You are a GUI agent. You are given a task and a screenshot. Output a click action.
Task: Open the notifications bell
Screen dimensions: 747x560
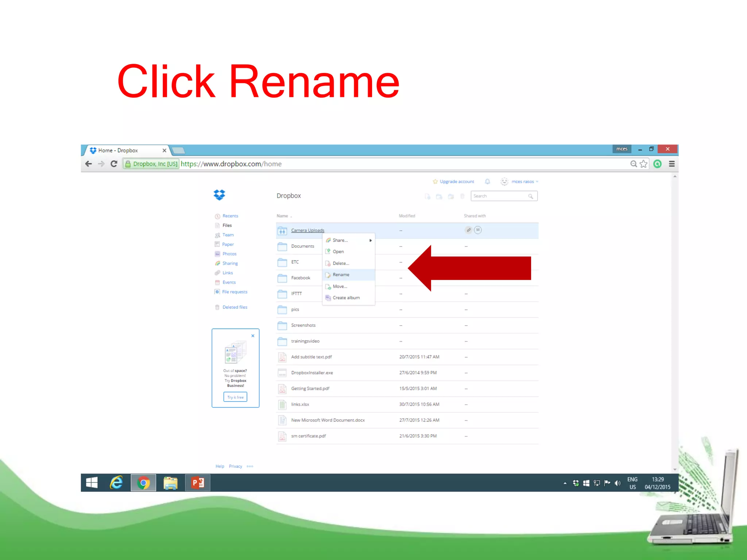pos(487,182)
